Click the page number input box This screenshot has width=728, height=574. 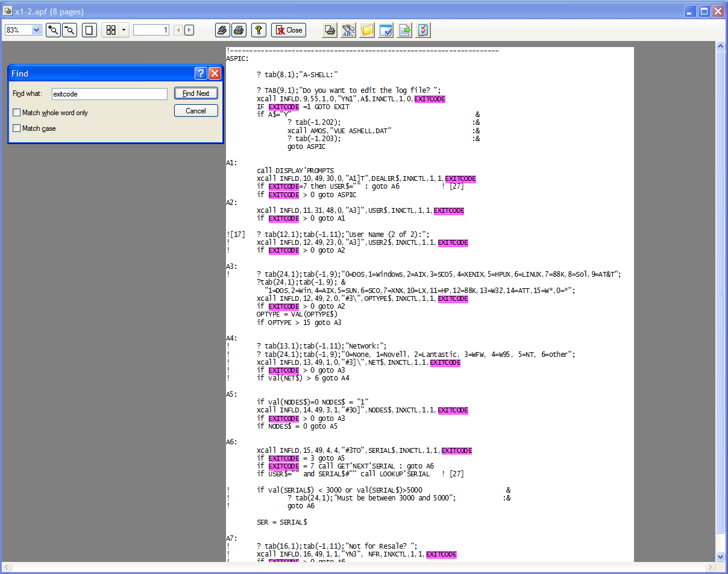pos(151,30)
